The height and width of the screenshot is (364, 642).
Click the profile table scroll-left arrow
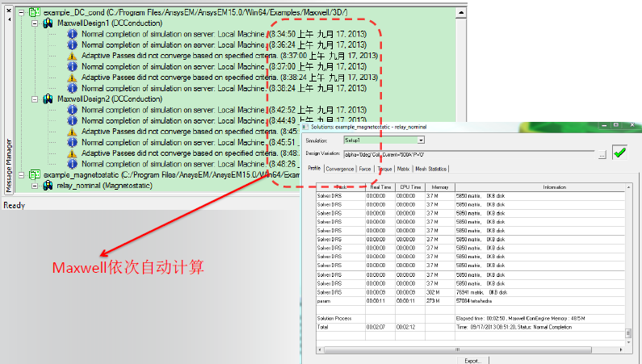pos(320,350)
